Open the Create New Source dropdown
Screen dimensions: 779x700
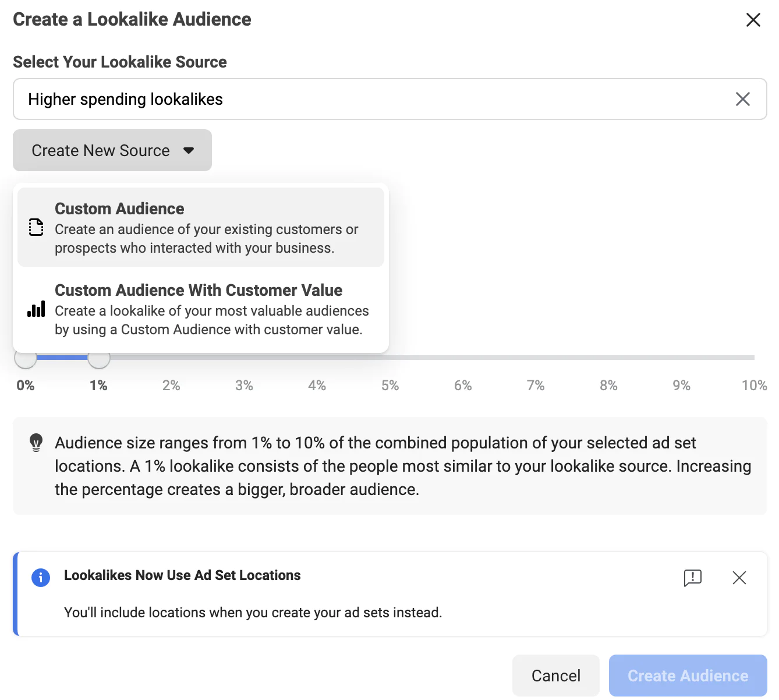pyautogui.click(x=112, y=150)
